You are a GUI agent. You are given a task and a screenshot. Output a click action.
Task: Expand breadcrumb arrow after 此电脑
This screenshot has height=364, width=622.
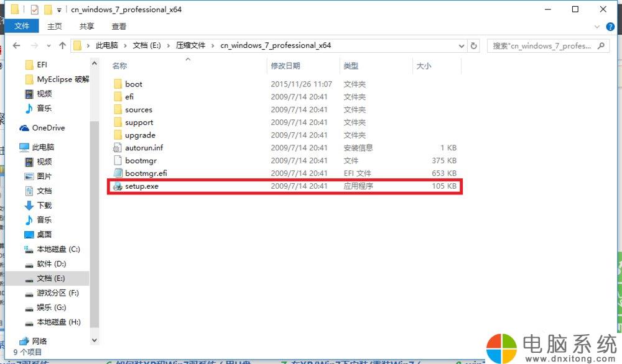pyautogui.click(x=125, y=45)
